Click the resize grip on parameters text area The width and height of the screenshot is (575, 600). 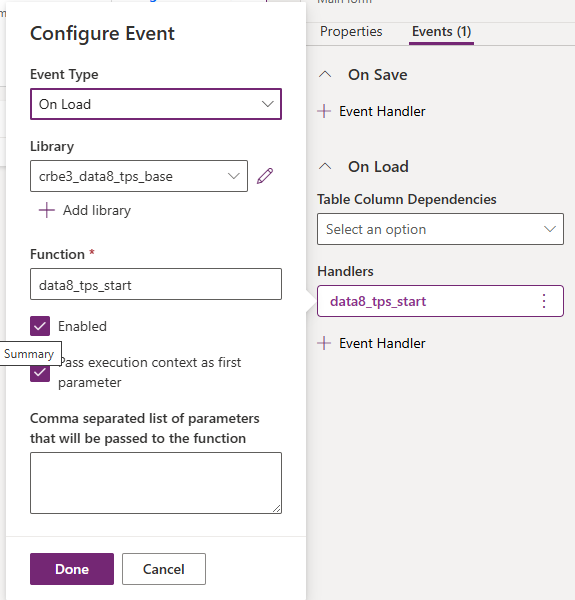(277, 509)
